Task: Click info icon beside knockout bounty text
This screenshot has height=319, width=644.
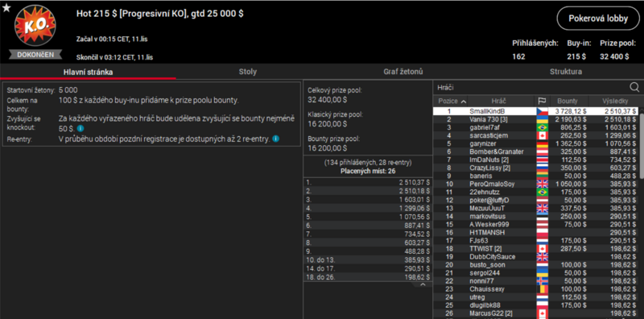Action: (x=80, y=128)
